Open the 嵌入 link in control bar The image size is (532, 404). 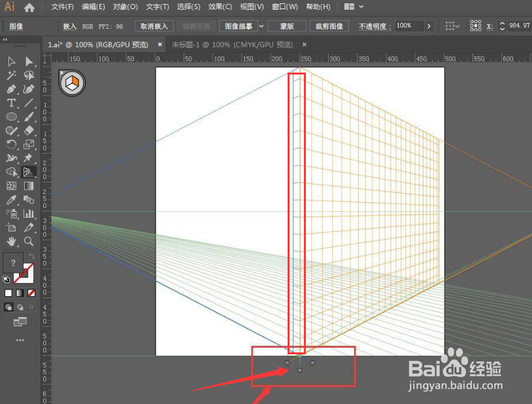(69, 27)
